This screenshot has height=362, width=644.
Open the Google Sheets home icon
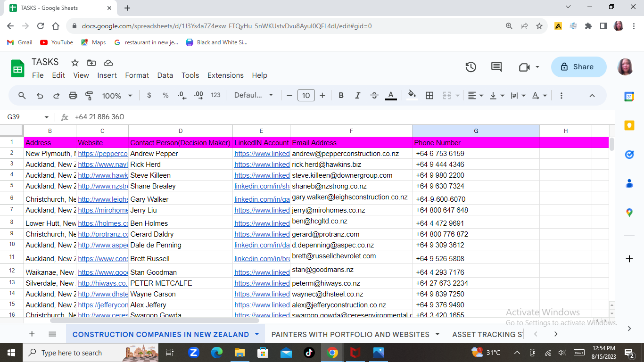click(17, 68)
